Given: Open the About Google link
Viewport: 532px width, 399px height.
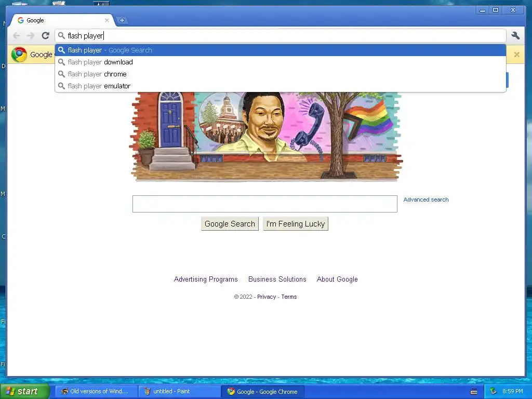Looking at the screenshot, I should (x=337, y=279).
